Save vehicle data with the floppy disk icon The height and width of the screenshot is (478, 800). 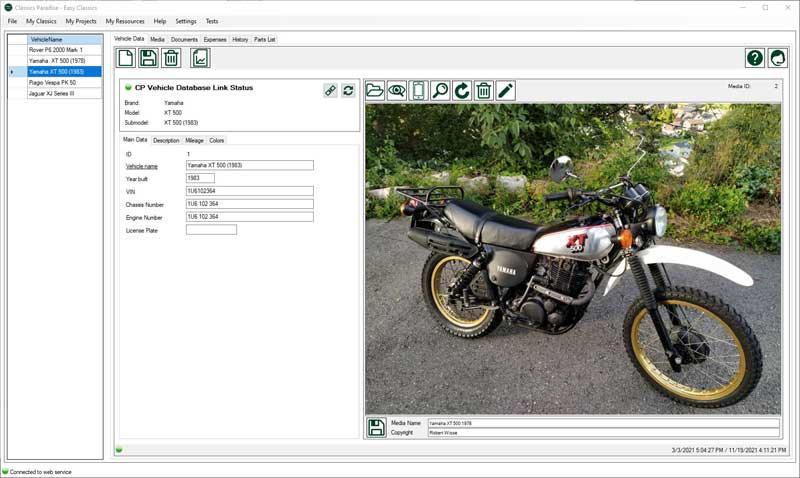coord(148,58)
